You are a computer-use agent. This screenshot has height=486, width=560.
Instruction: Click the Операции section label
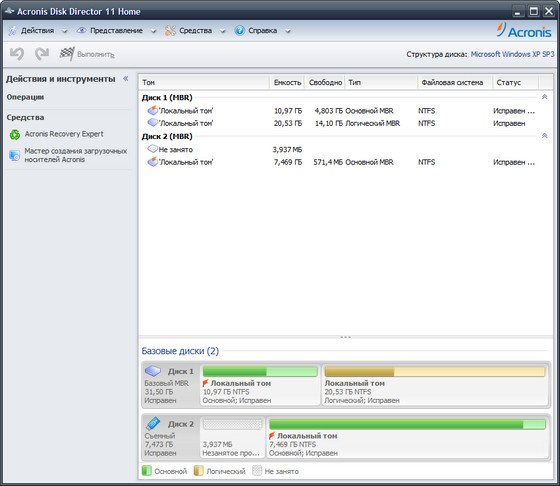pos(25,97)
